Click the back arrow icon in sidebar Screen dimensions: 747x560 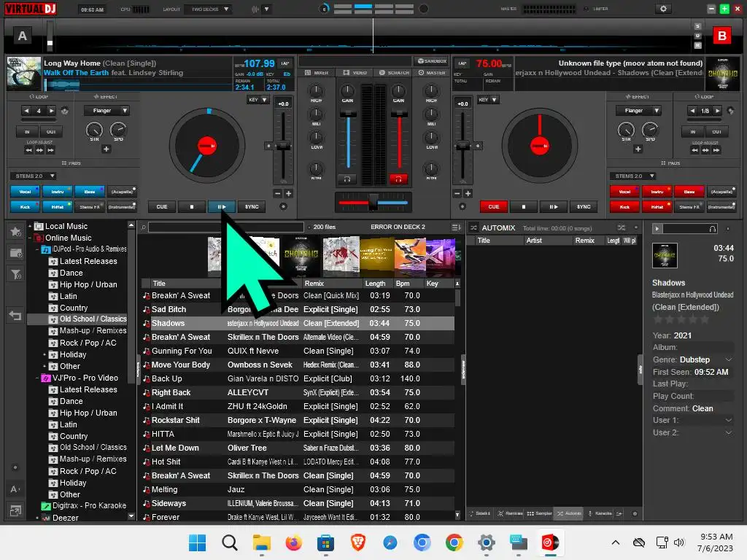point(15,315)
